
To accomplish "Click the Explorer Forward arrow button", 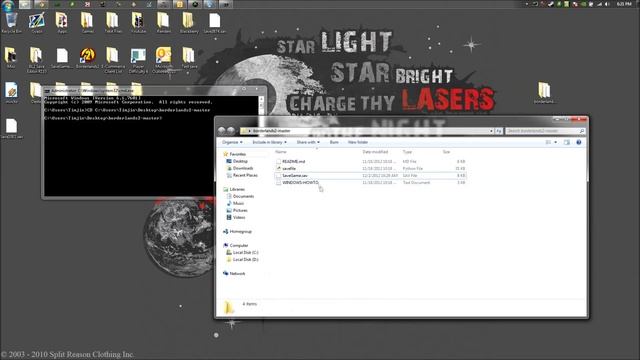I will click(x=231, y=131).
